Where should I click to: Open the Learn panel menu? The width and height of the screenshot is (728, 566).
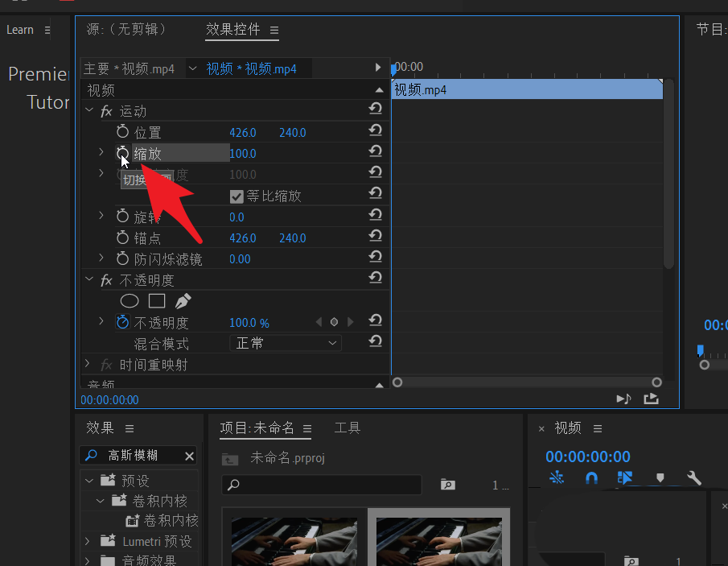[47, 31]
